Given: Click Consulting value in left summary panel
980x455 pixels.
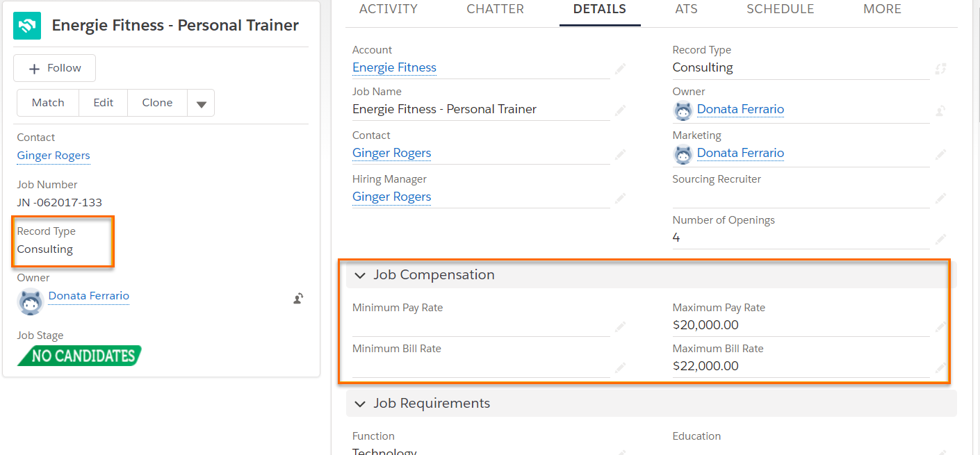Looking at the screenshot, I should pyautogui.click(x=45, y=249).
